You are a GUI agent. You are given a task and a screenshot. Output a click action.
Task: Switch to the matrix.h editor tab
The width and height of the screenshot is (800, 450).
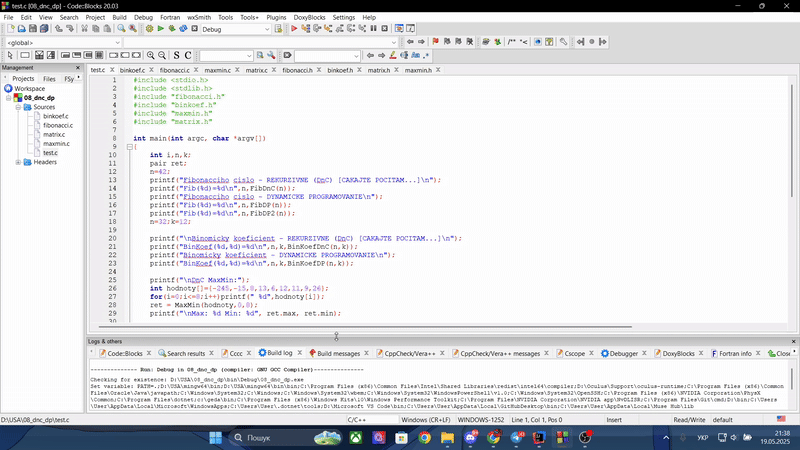click(379, 70)
